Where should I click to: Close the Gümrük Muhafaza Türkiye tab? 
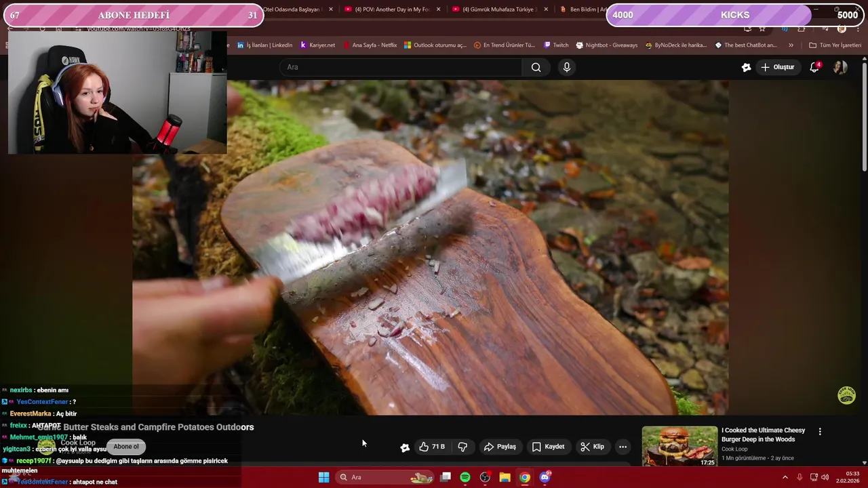click(x=546, y=9)
